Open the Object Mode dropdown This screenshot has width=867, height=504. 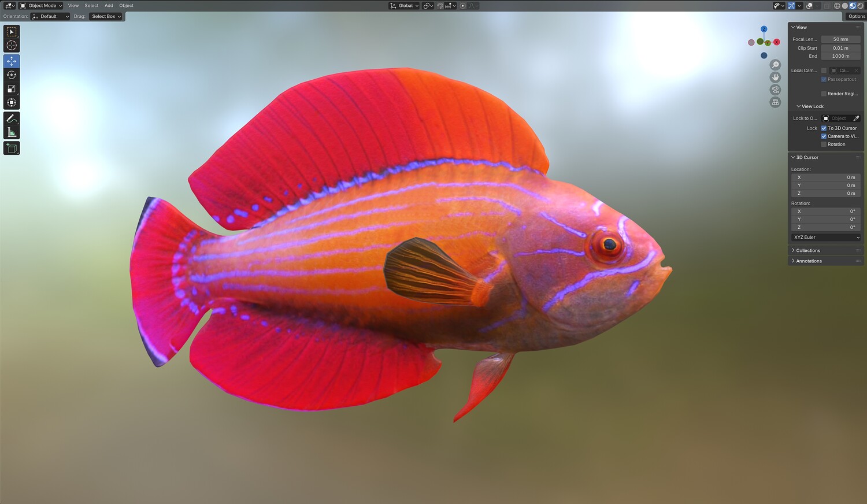(41, 6)
